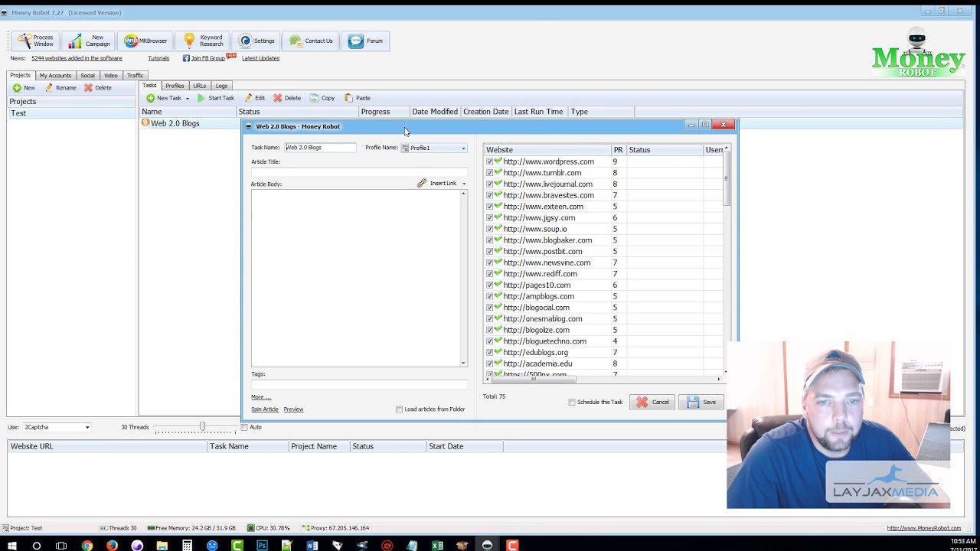The image size is (980, 551).
Task: Launch MRBrowser from the toolbar
Action: (145, 41)
